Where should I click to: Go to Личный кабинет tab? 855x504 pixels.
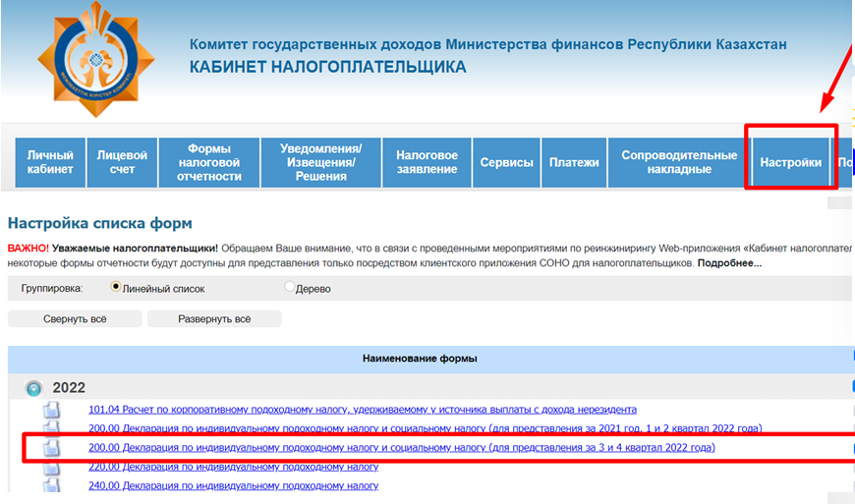50,162
